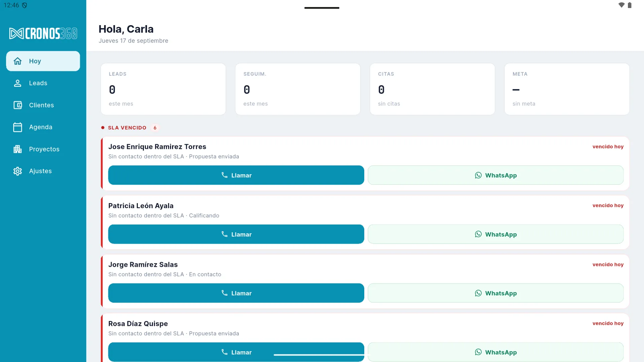644x362 pixels.
Task: Open the Hoy menu item
Action: point(43,61)
